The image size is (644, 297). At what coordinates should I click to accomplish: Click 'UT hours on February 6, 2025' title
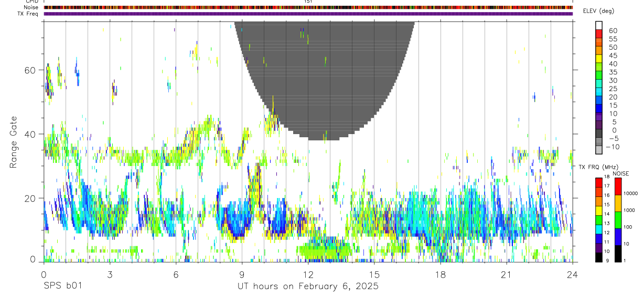point(308,287)
